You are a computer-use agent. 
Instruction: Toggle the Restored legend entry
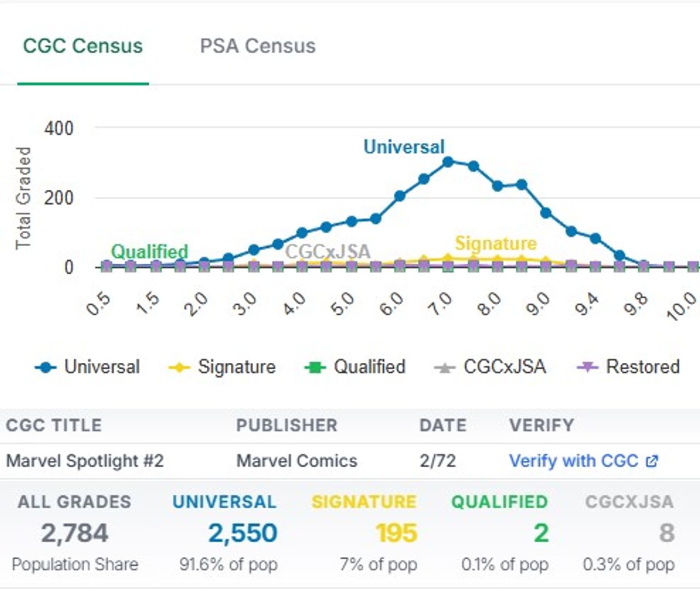pyautogui.click(x=643, y=367)
